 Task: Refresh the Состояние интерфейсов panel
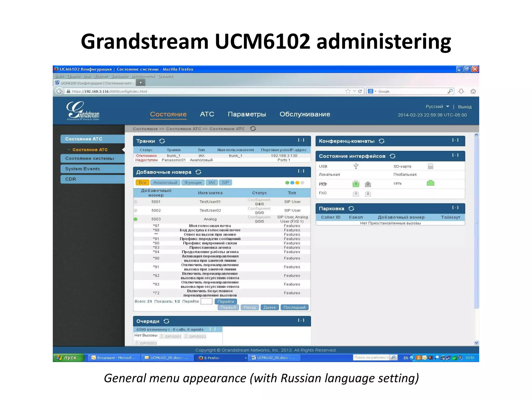[x=393, y=156]
